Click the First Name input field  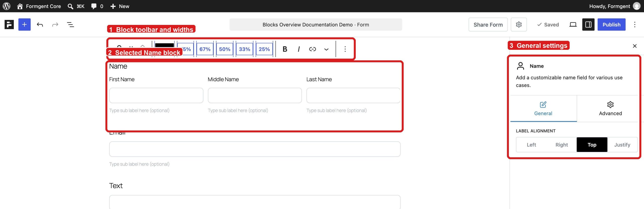[156, 95]
